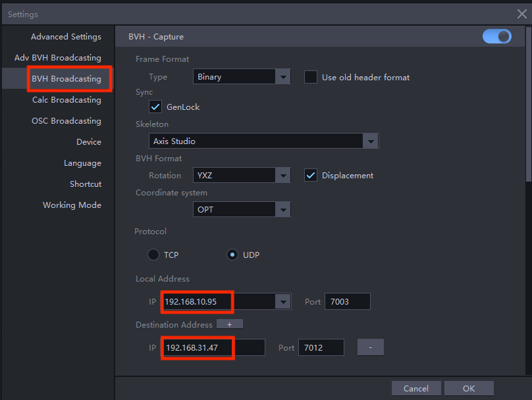Screen dimensions: 532x400
Task: Remove destination address with minus button
Action: click(x=371, y=347)
